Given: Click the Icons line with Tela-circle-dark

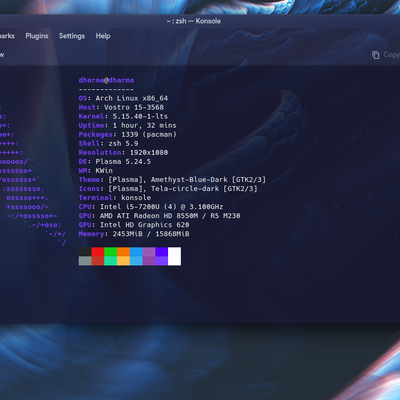Looking at the screenshot, I should point(168,188).
